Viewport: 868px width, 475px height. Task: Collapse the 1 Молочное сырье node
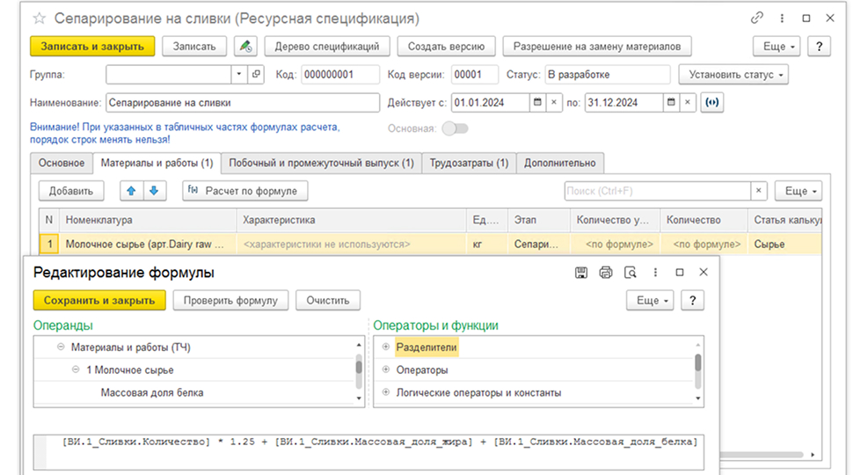coord(76,369)
